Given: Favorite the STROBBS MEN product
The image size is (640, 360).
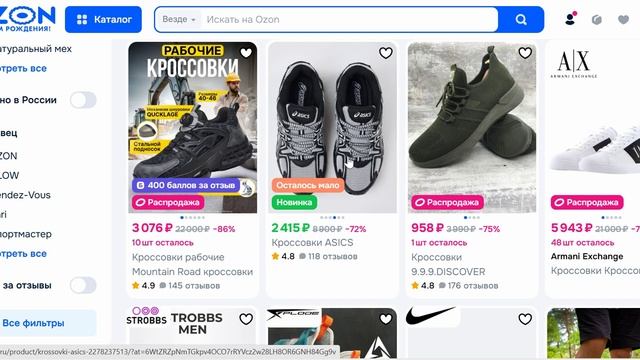Looking at the screenshot, I should click(x=246, y=319).
